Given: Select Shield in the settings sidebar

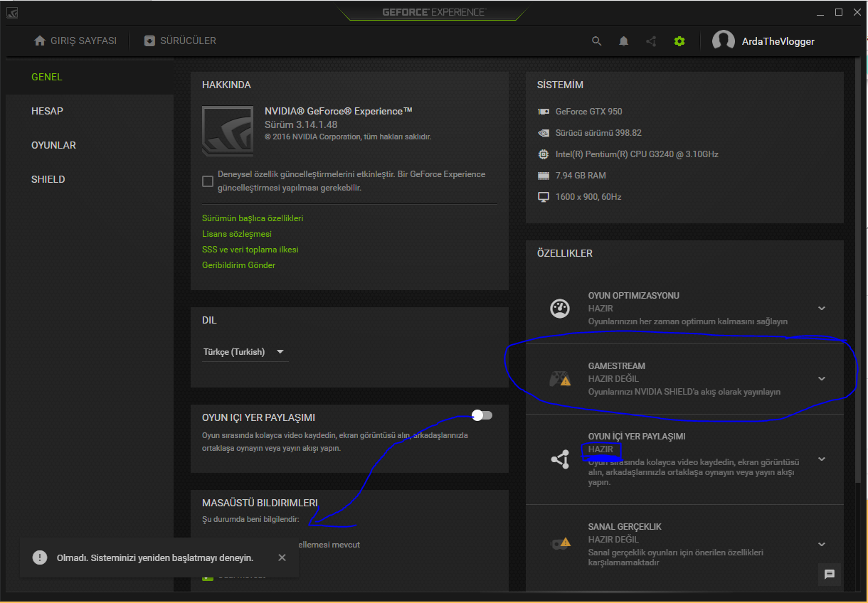Looking at the screenshot, I should [x=90, y=179].
